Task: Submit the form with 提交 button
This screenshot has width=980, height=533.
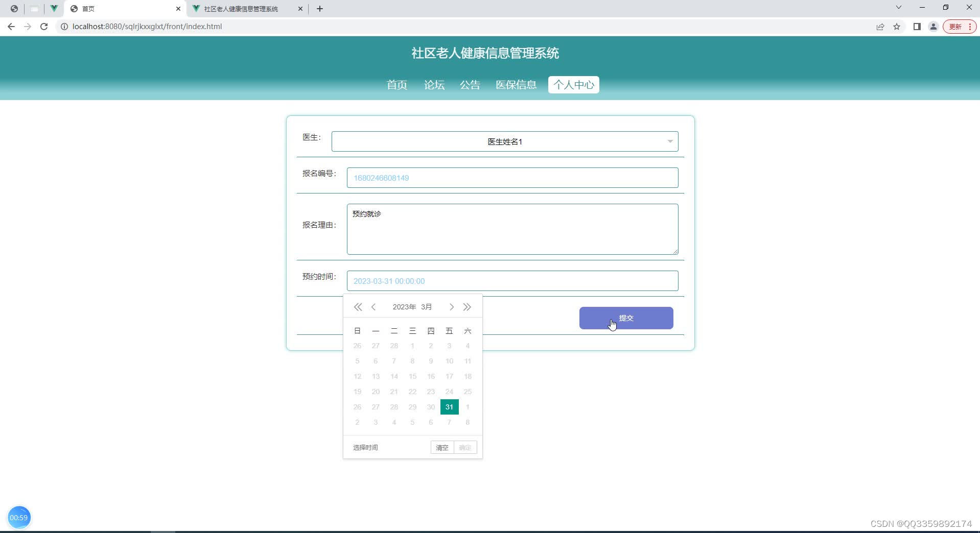Action: pos(626,318)
